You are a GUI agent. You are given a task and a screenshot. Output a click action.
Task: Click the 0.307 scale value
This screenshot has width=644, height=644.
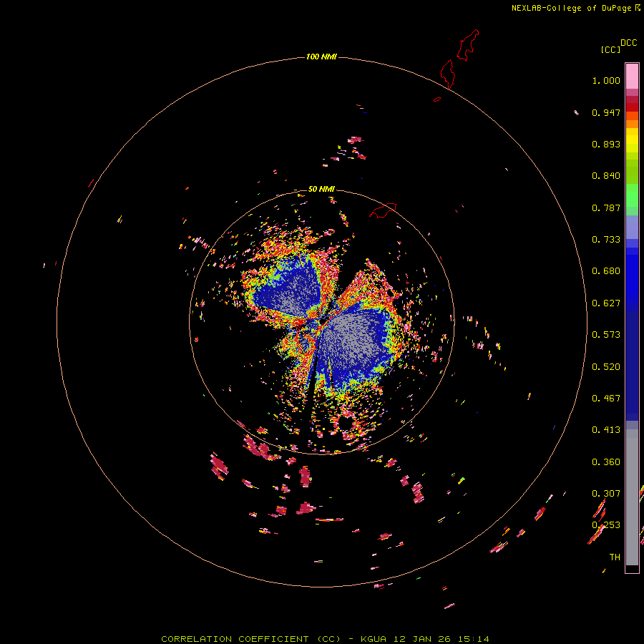tap(606, 494)
